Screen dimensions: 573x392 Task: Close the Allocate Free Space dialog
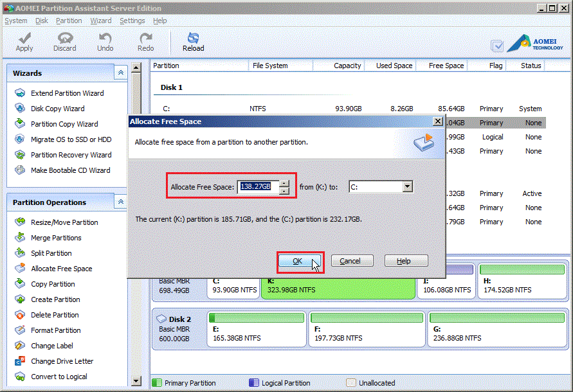click(438, 121)
